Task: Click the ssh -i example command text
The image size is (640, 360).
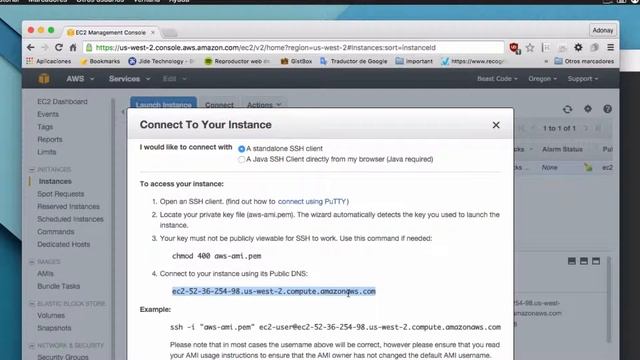Action: (x=335, y=327)
